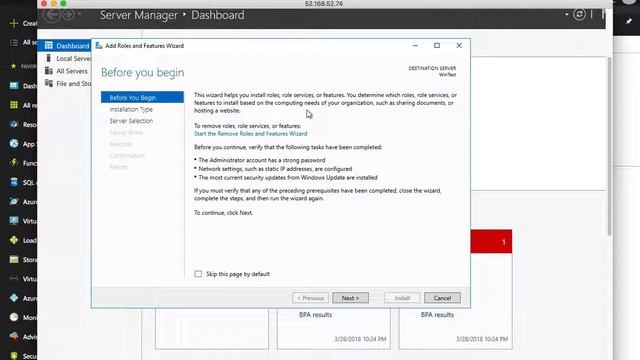Click the Dashboard grid icon in Server Manager

point(49,45)
